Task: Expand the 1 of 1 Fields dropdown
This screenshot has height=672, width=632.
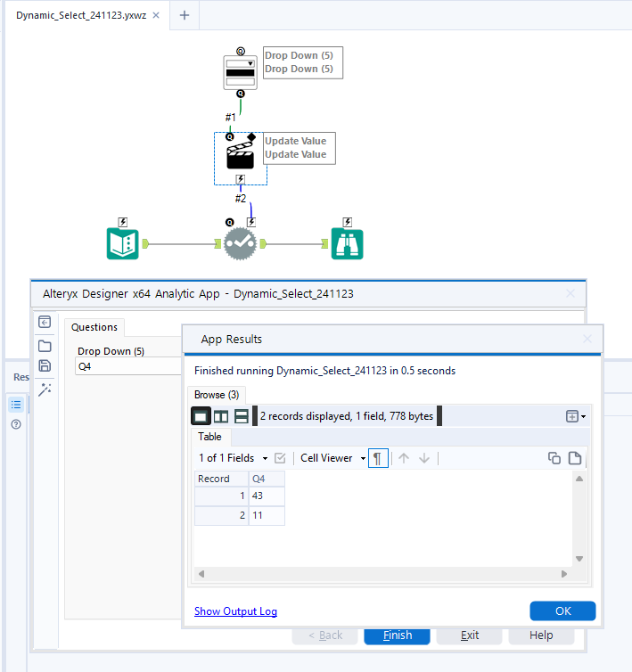Action: tap(234, 458)
